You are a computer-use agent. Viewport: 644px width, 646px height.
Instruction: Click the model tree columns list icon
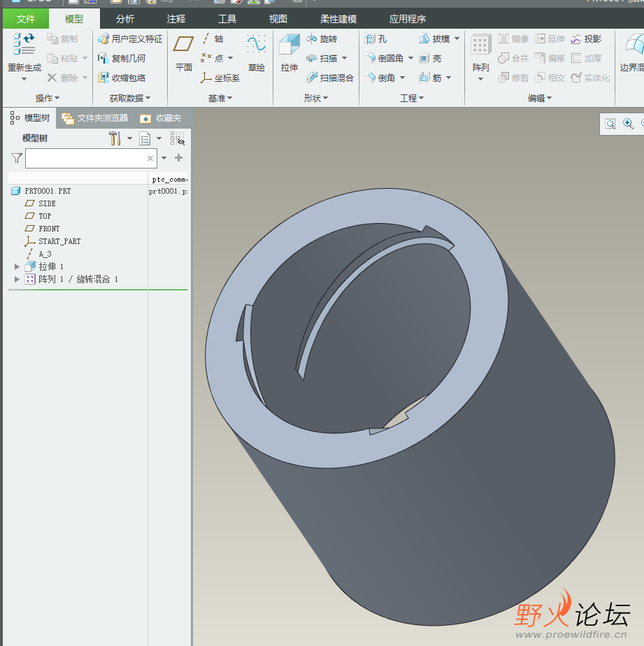point(145,138)
